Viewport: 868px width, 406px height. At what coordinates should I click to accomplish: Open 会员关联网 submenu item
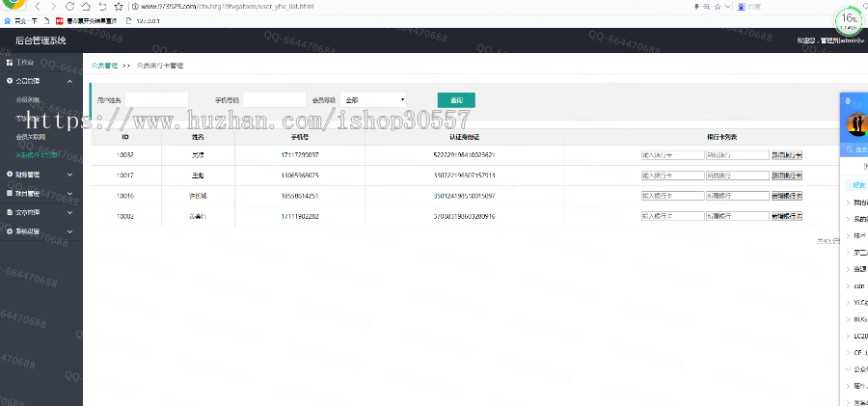tap(31, 136)
